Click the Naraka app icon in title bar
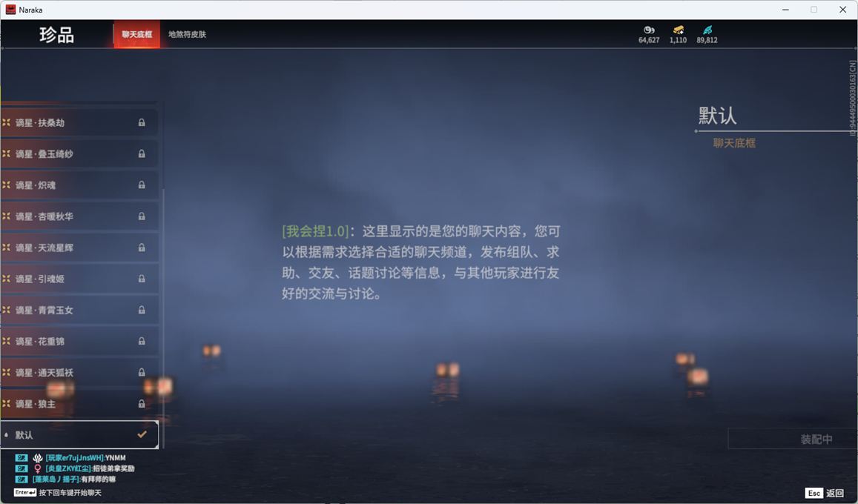 10,10
